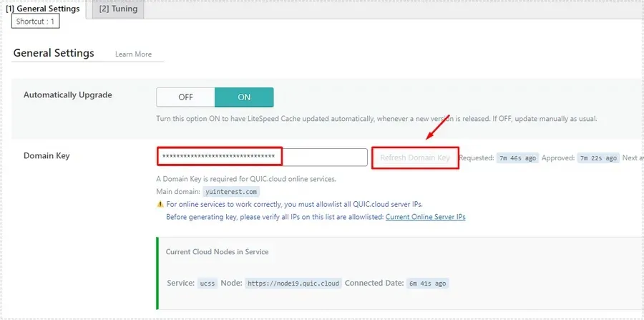Viewport: 644px width, 320px height.
Task: Click the Refresh Domain Key button
Action: (x=415, y=157)
